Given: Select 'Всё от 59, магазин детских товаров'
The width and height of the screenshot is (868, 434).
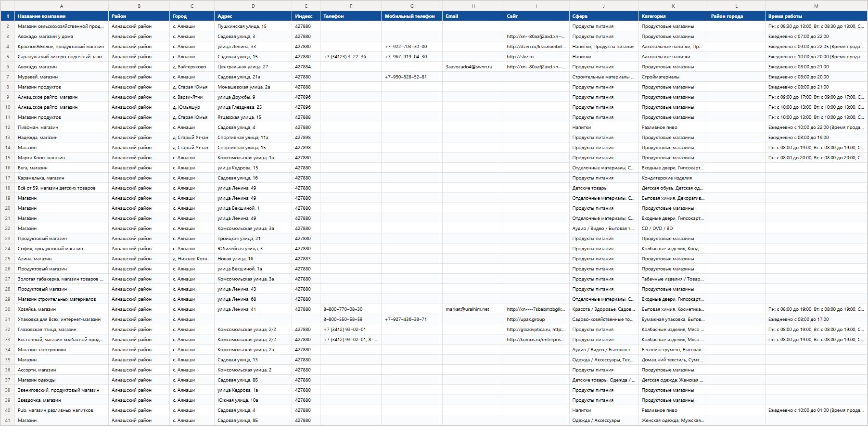Looking at the screenshot, I should tap(62, 188).
